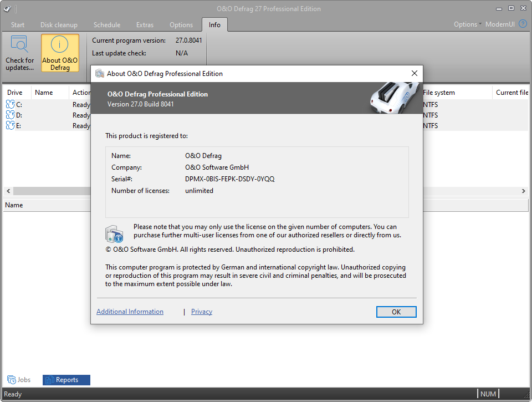Image resolution: width=532 pixels, height=402 pixels.
Task: Click the Ready action cell in D: row
Action: pos(81,115)
